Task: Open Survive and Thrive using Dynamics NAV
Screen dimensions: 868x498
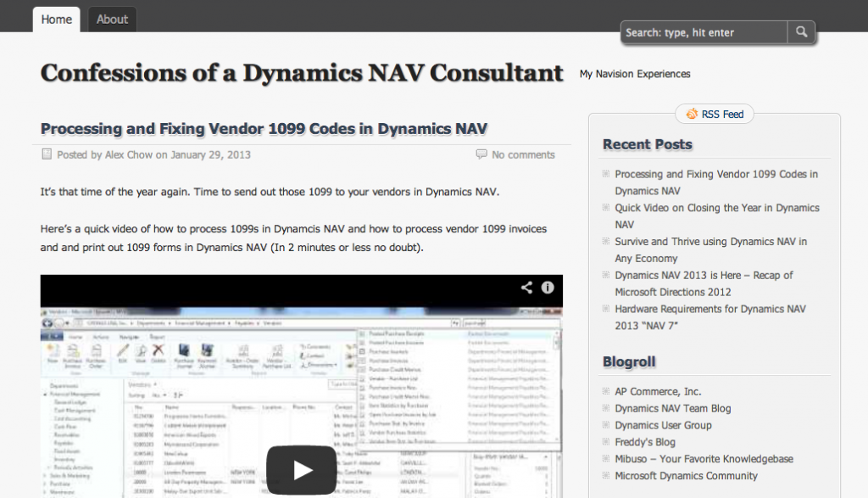Action: pyautogui.click(x=711, y=249)
